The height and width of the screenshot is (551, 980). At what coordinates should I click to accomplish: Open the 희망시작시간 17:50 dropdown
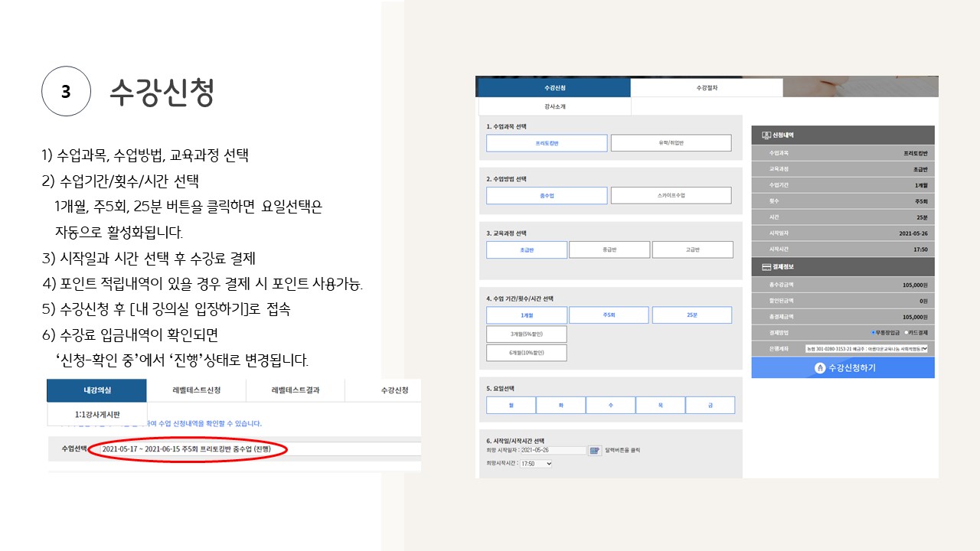tap(537, 464)
